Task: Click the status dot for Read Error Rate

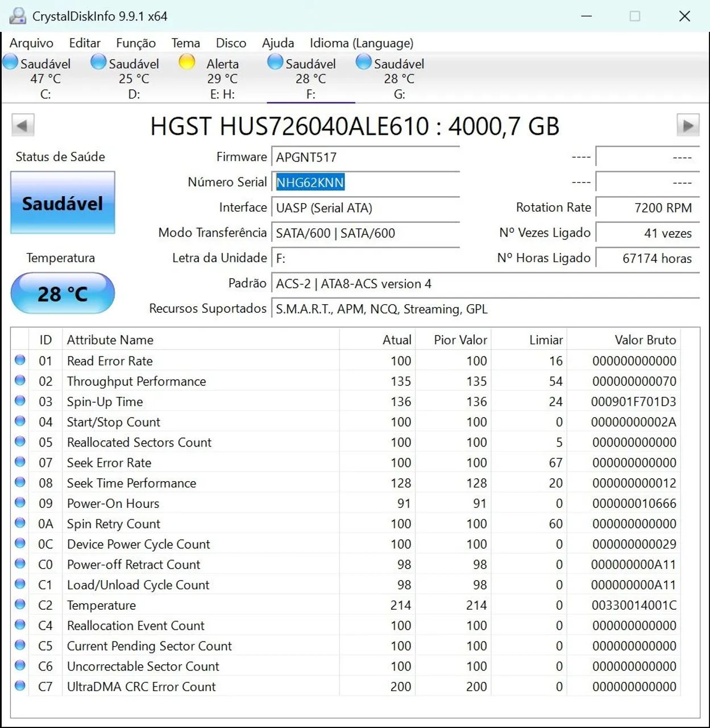Action: [20, 360]
